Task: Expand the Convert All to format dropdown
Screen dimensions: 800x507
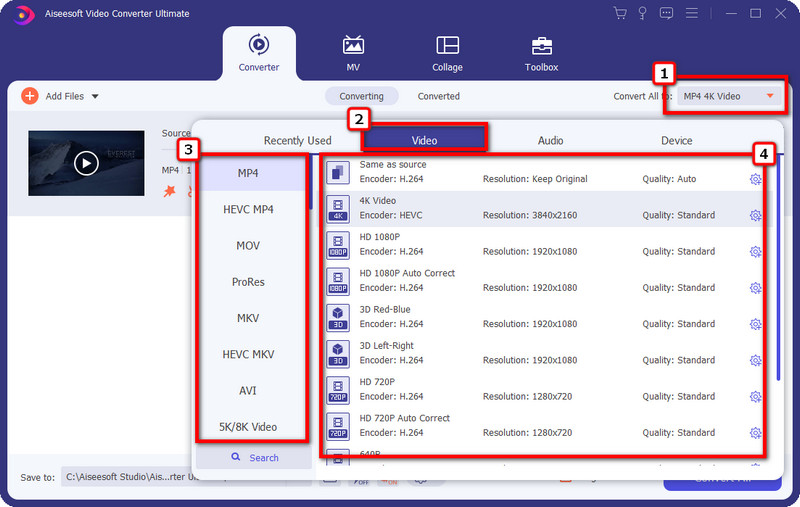Action: coord(769,96)
